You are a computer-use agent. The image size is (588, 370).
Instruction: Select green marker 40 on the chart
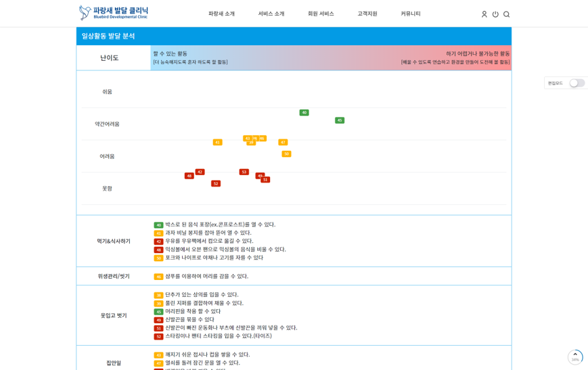(x=304, y=113)
